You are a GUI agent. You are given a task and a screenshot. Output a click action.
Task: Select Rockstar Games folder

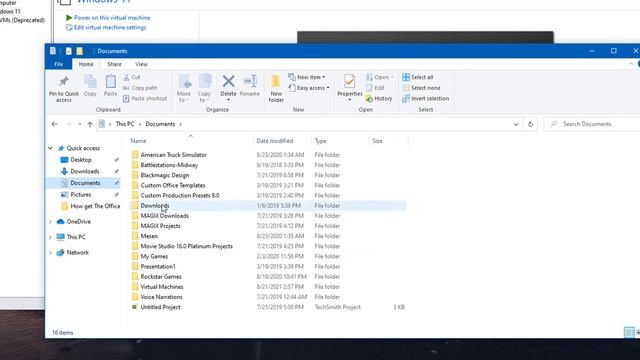161,277
